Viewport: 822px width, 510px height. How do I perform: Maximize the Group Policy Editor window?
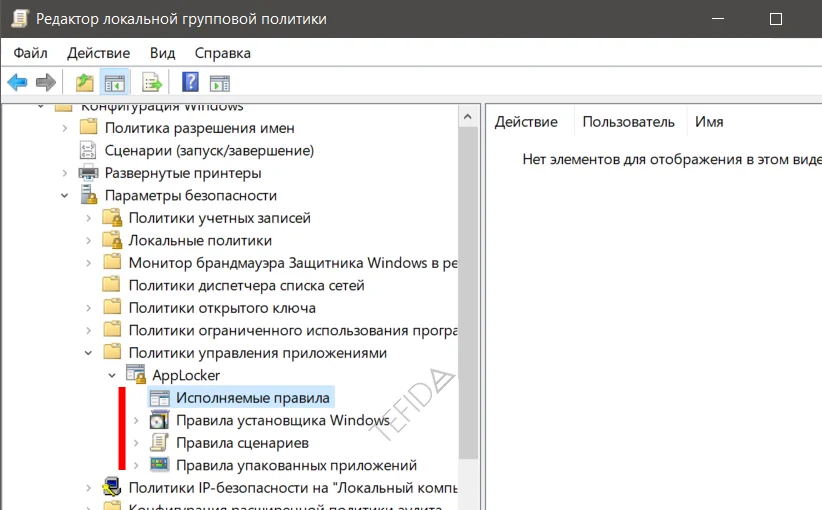click(776, 19)
